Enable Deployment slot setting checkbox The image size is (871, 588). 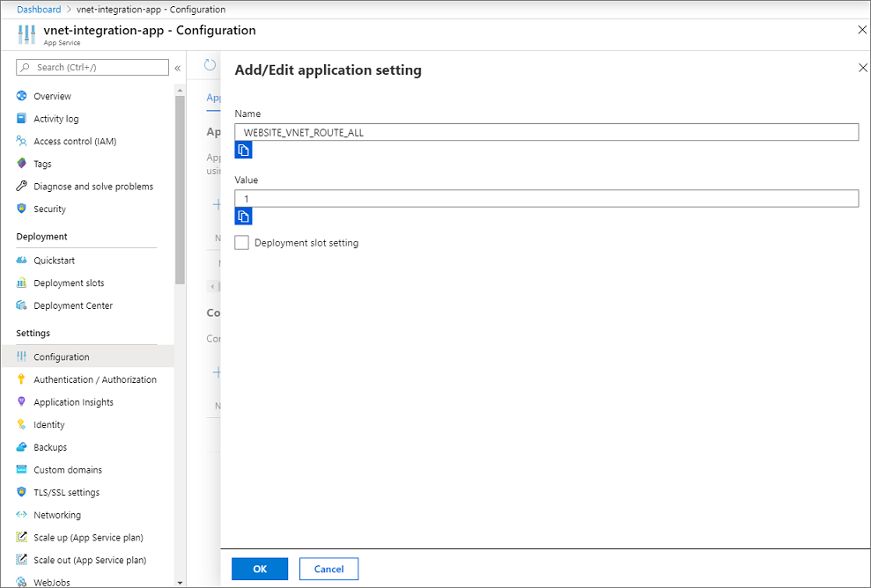241,243
